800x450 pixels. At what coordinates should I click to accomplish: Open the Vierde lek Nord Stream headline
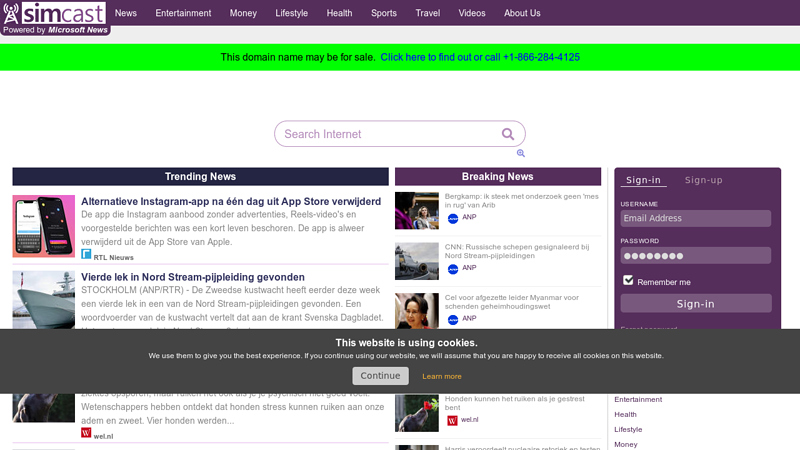click(x=193, y=277)
